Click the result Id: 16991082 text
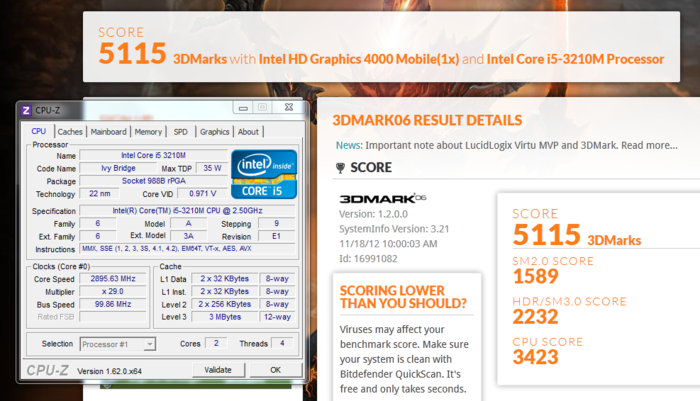 point(368,259)
